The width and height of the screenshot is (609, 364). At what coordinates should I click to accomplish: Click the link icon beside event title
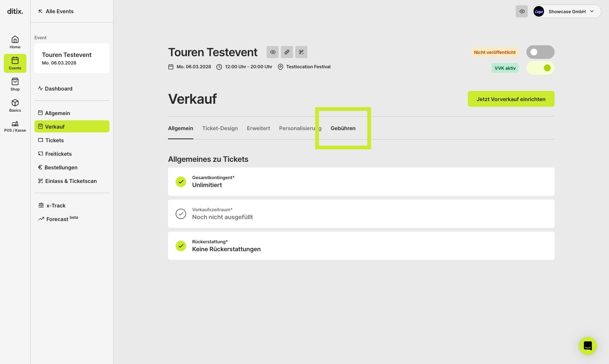[x=287, y=52]
